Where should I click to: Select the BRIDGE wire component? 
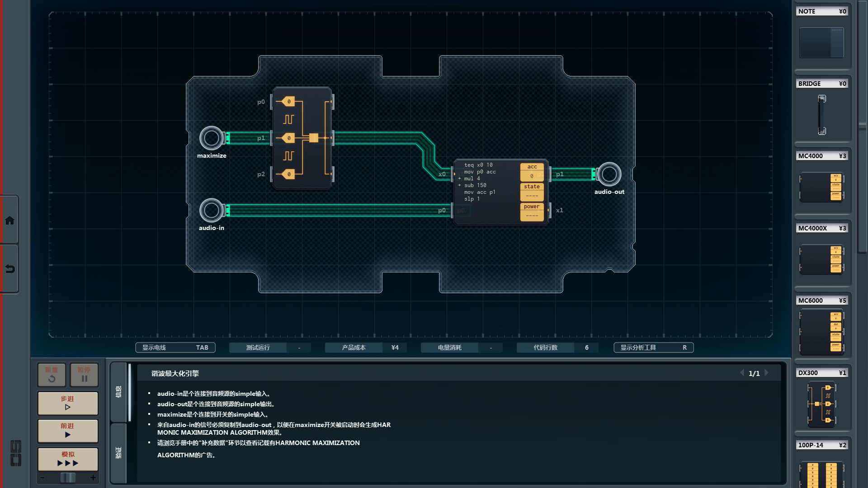(x=821, y=114)
